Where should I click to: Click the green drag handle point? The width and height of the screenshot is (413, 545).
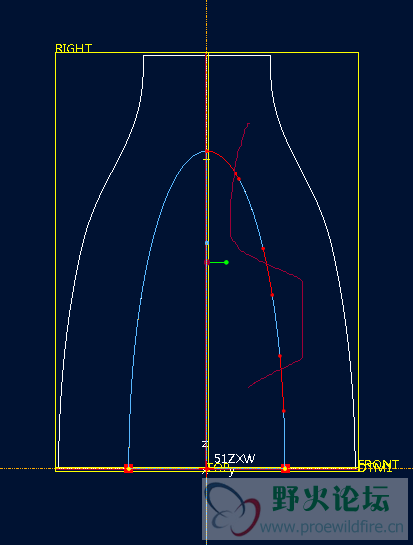click(x=226, y=262)
